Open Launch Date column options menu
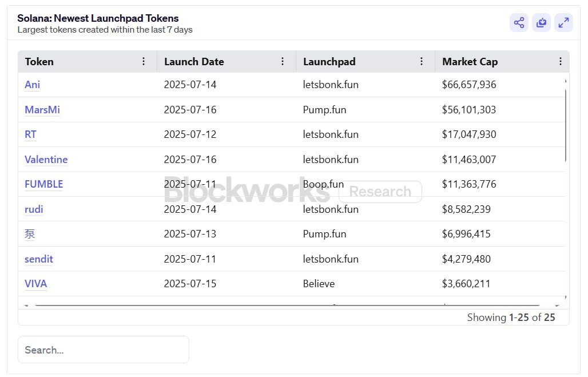The height and width of the screenshot is (377, 588). (x=283, y=62)
